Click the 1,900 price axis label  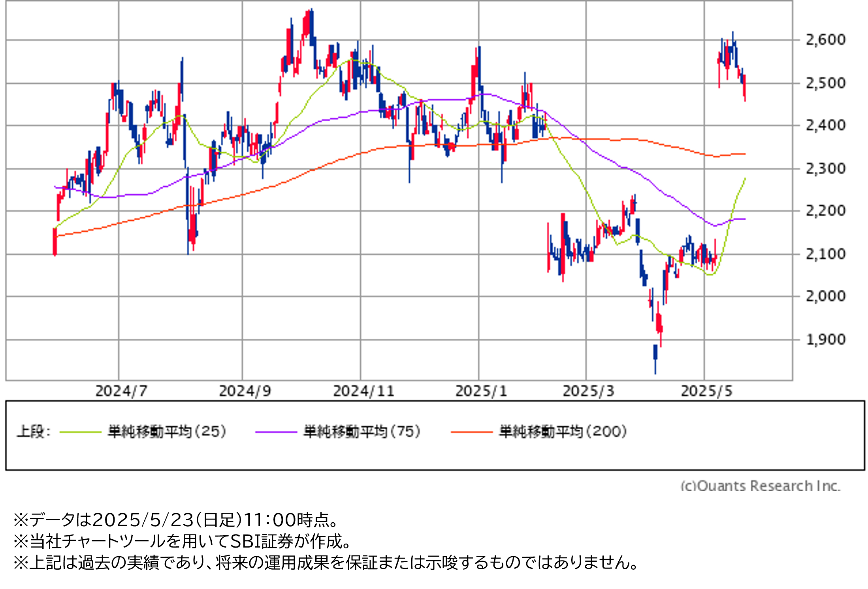coord(825,340)
